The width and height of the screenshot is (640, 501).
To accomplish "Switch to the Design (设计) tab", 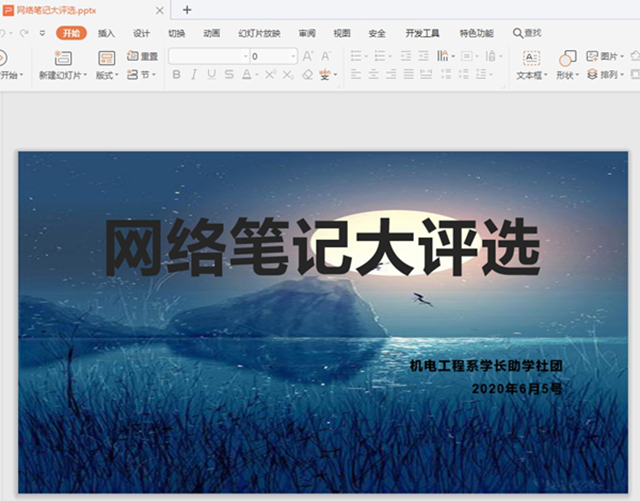I will [x=141, y=33].
